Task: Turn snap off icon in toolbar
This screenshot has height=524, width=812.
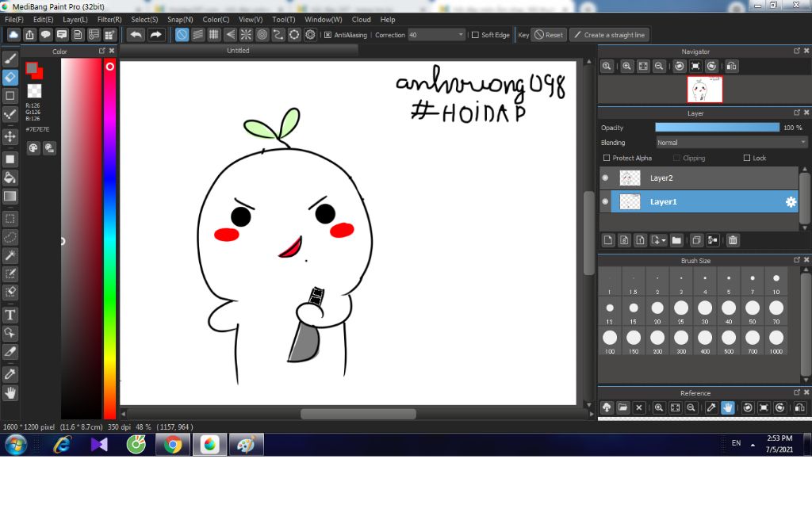Action: 182,35
